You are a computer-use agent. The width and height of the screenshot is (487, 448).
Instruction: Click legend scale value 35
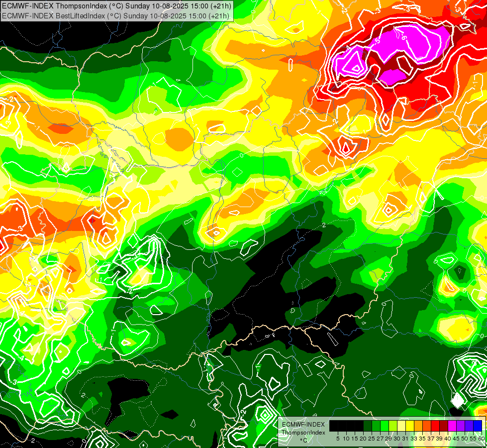click(422, 439)
